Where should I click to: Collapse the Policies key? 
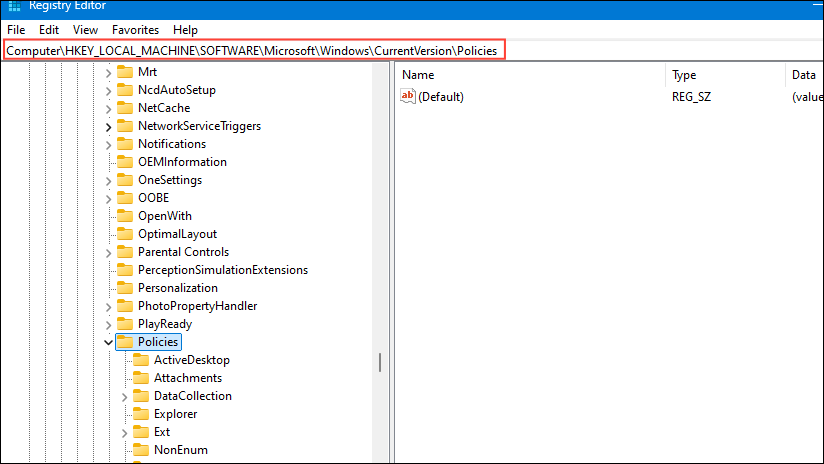tap(108, 342)
